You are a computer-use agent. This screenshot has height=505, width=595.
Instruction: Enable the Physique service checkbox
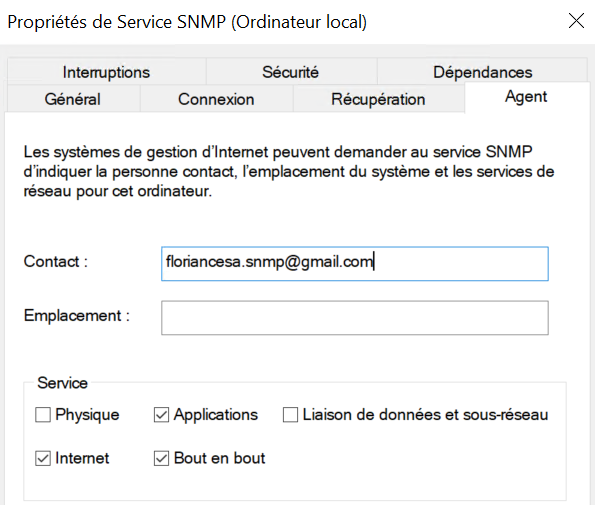click(x=43, y=414)
